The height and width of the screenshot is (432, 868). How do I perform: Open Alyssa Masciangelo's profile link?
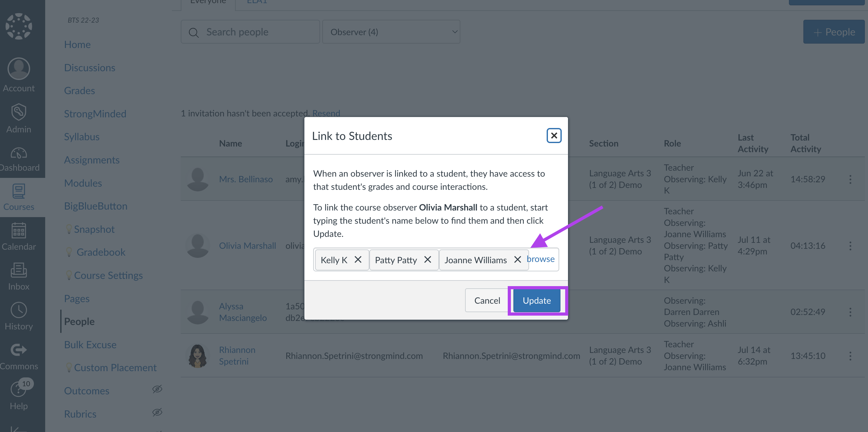pyautogui.click(x=243, y=312)
